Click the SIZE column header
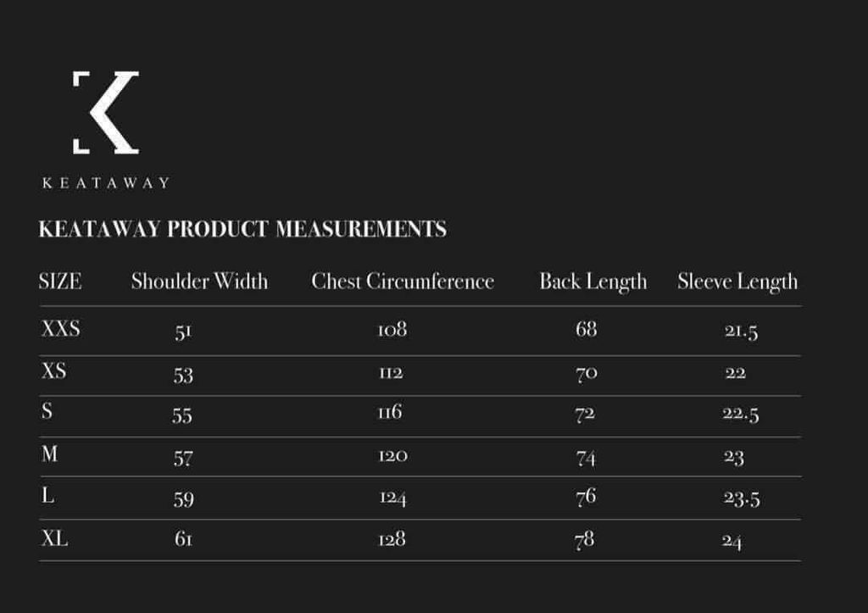This screenshot has height=613, width=868. (60, 281)
